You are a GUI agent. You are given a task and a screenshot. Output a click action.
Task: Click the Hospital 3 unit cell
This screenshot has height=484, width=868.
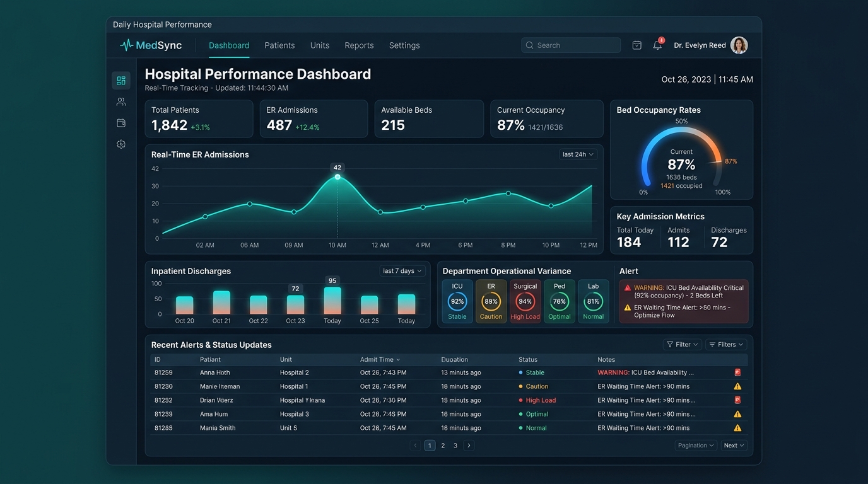(295, 414)
